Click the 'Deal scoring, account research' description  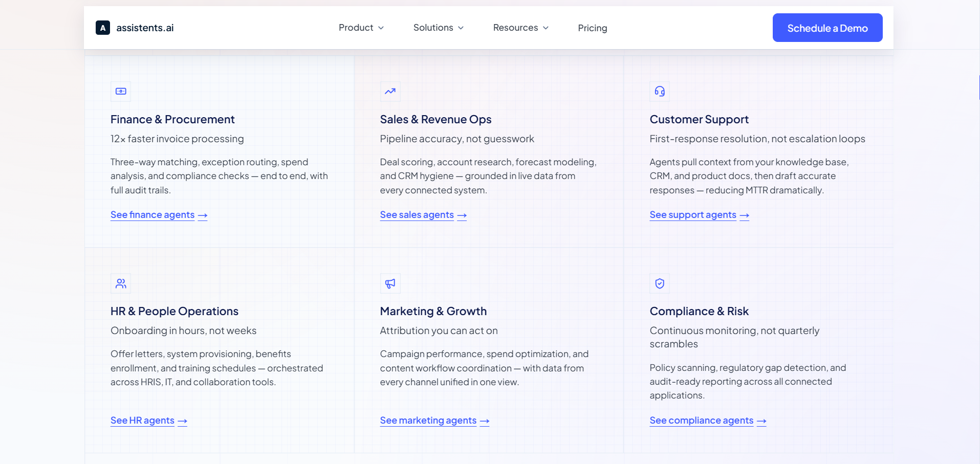coord(488,176)
